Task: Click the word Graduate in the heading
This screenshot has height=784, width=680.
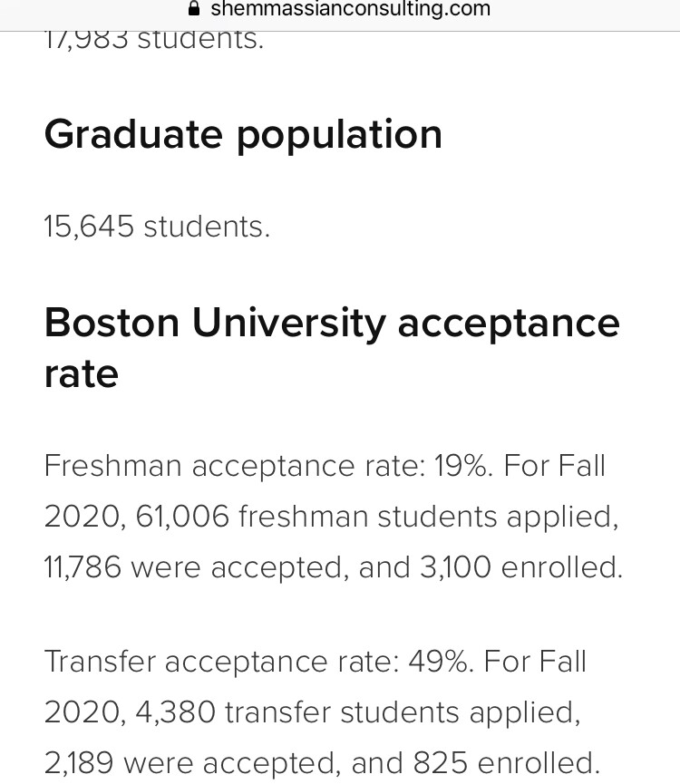Action: (x=132, y=134)
